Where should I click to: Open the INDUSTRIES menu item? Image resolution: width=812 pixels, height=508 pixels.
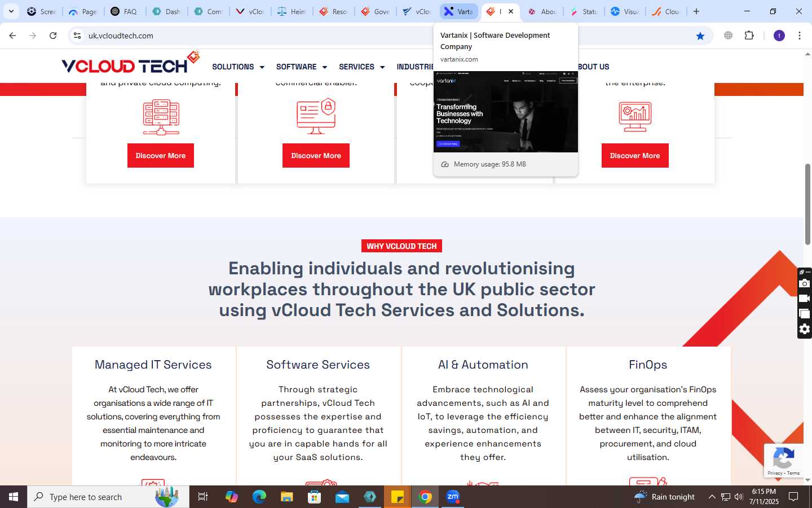[x=415, y=67]
